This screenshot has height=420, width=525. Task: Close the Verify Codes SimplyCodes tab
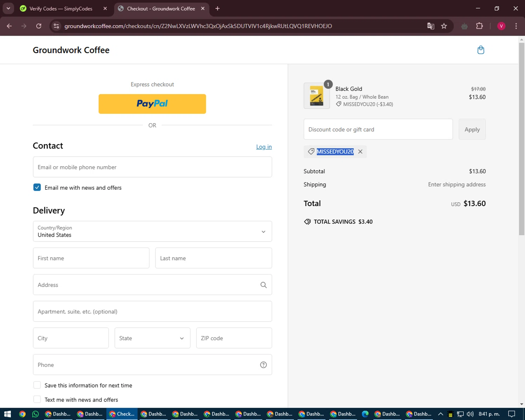105,8
